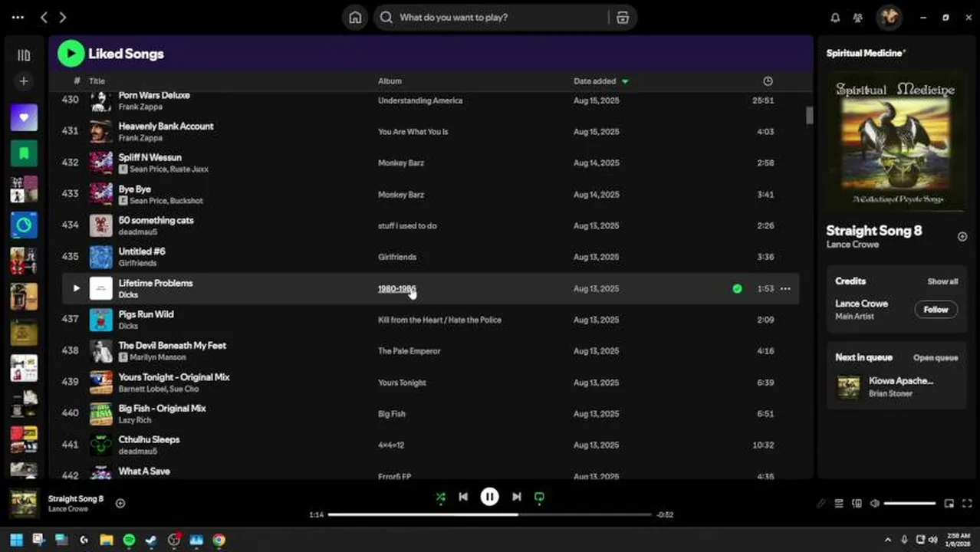
Task: Click the now playing cover thumbnail
Action: [23, 503]
